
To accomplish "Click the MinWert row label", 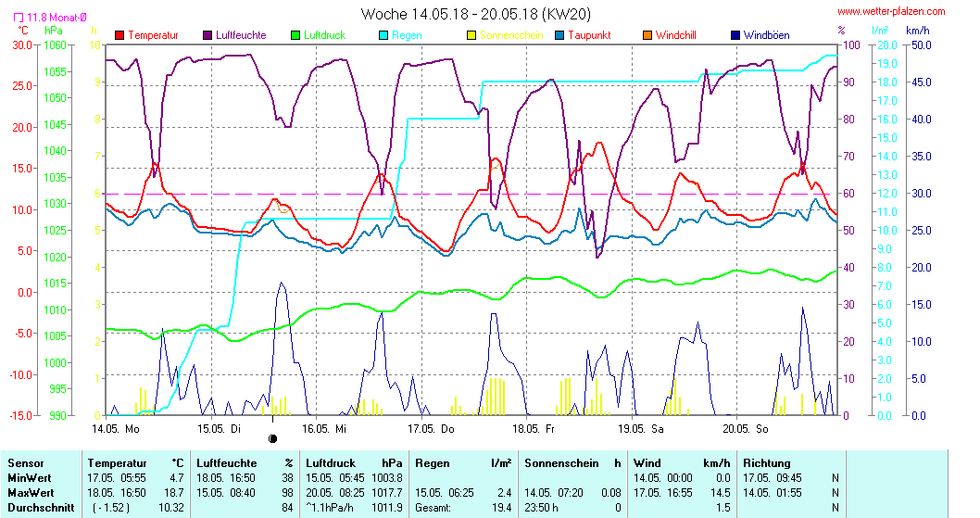I will point(30,478).
